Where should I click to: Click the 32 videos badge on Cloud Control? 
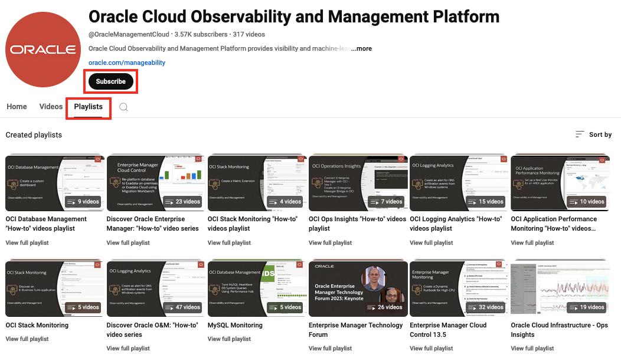[486, 307]
